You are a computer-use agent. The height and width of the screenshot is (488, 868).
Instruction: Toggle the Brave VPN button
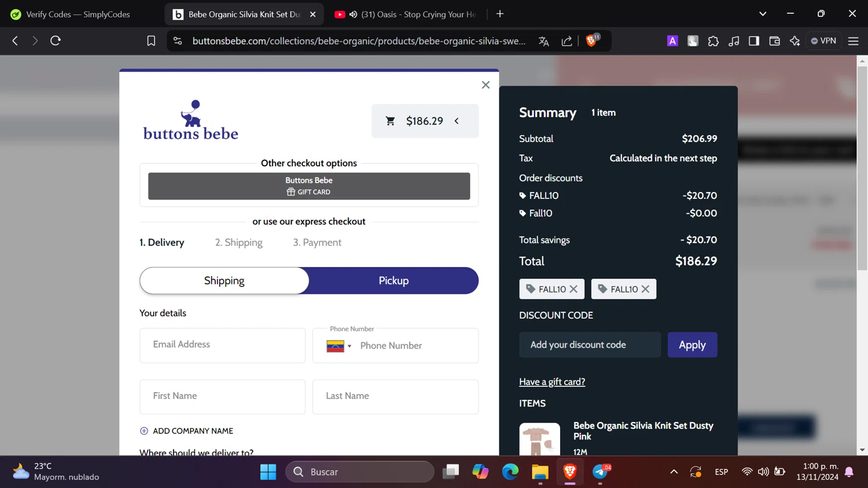[x=823, y=40]
